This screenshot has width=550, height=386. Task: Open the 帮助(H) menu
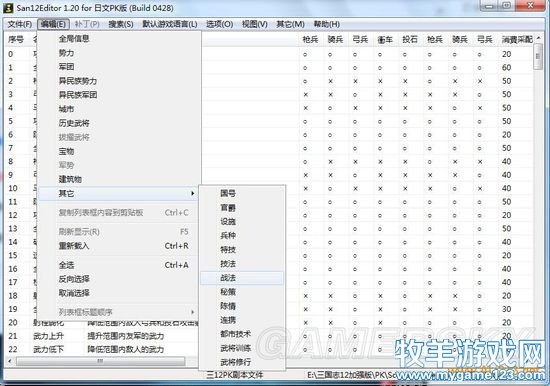pos(327,24)
